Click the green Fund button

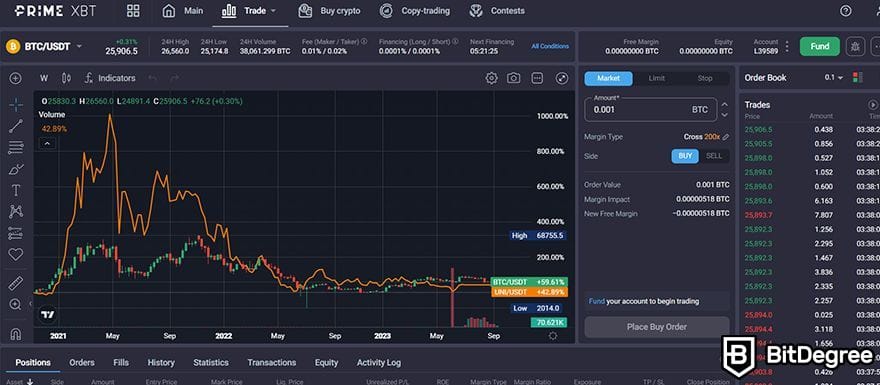(819, 47)
